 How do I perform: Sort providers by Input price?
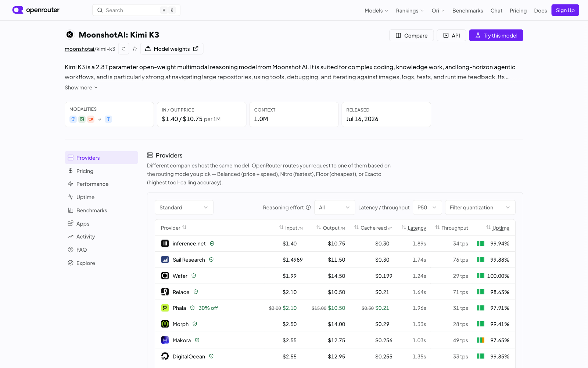tap(291, 228)
